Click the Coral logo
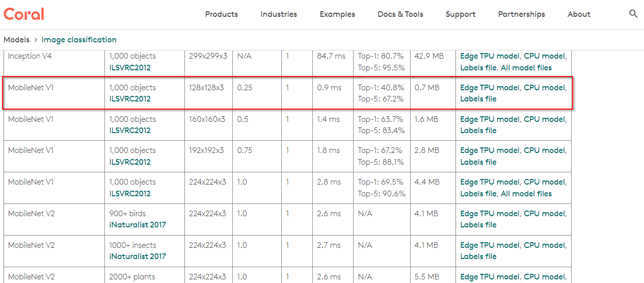 pos(24,14)
